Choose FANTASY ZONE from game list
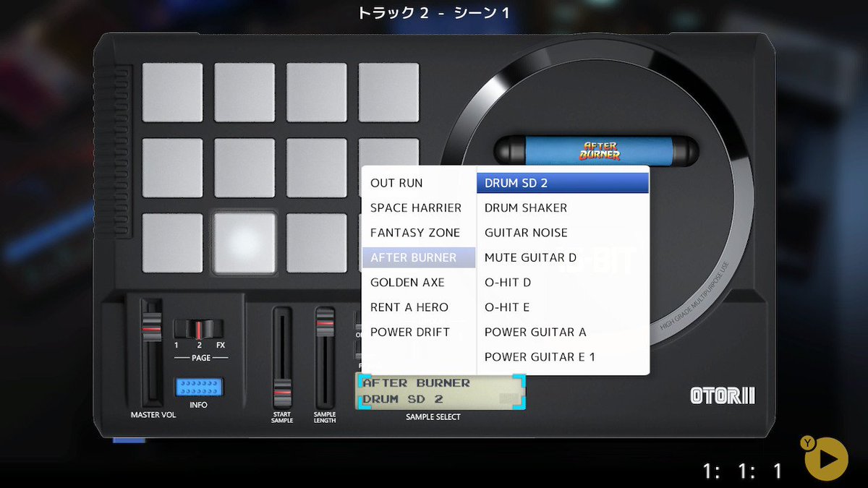The image size is (868, 488). click(419, 233)
